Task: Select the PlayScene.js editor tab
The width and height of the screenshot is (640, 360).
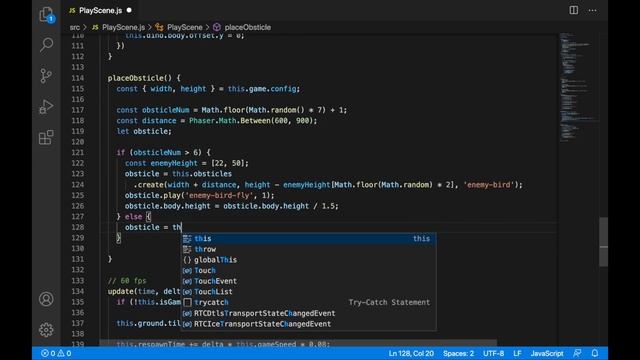Action: coord(100,10)
